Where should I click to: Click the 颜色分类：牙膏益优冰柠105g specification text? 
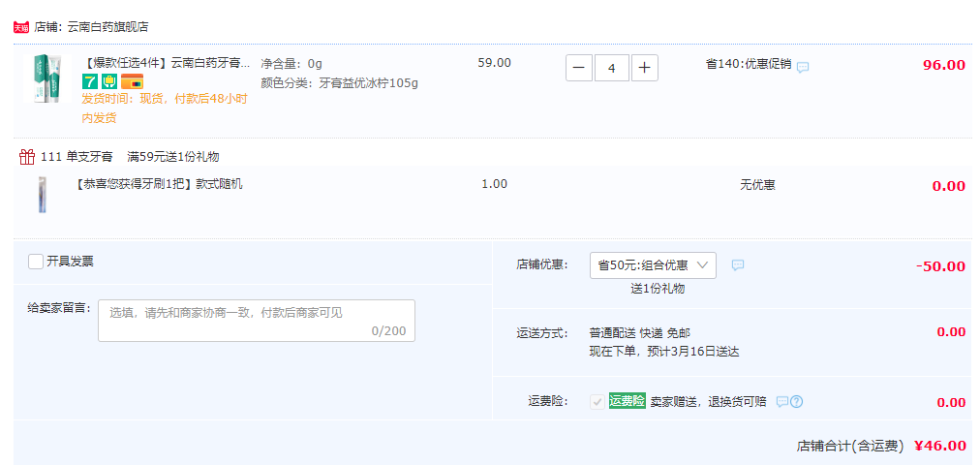point(339,82)
